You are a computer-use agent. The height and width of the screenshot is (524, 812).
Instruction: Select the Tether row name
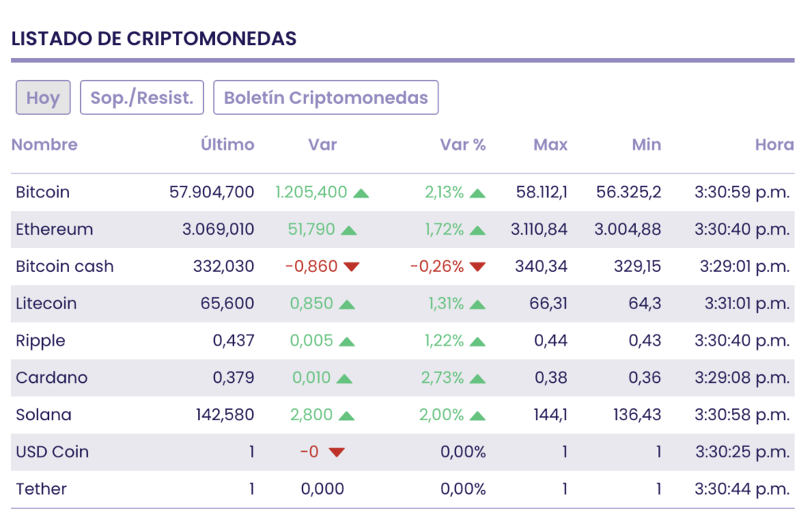click(x=41, y=489)
